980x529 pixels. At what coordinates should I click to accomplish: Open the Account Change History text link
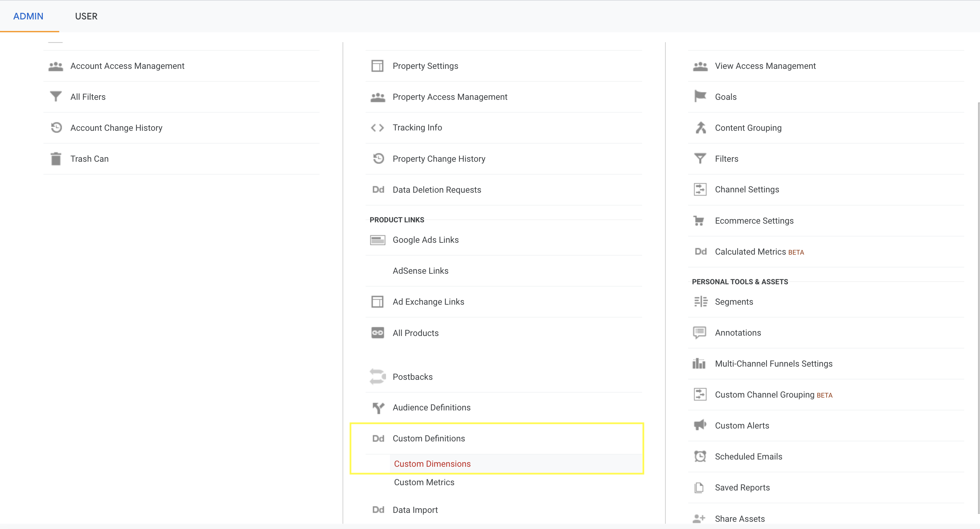[x=116, y=128]
